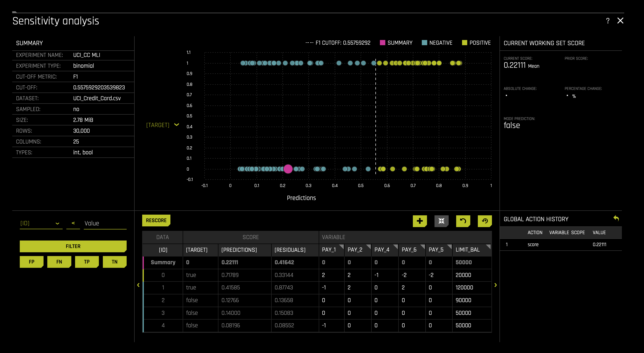Viewport: 644px width, 353px height.
Task: Click the undo arrow icon button
Action: (463, 221)
